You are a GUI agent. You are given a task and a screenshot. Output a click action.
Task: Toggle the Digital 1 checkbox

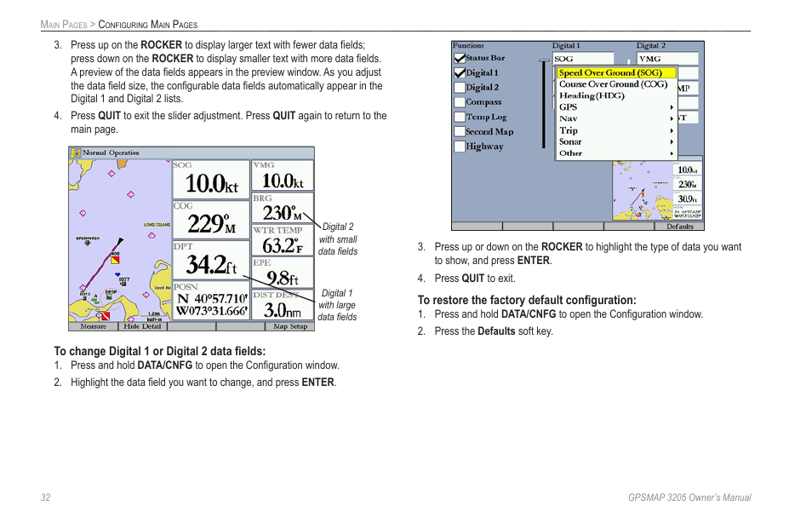(x=460, y=73)
